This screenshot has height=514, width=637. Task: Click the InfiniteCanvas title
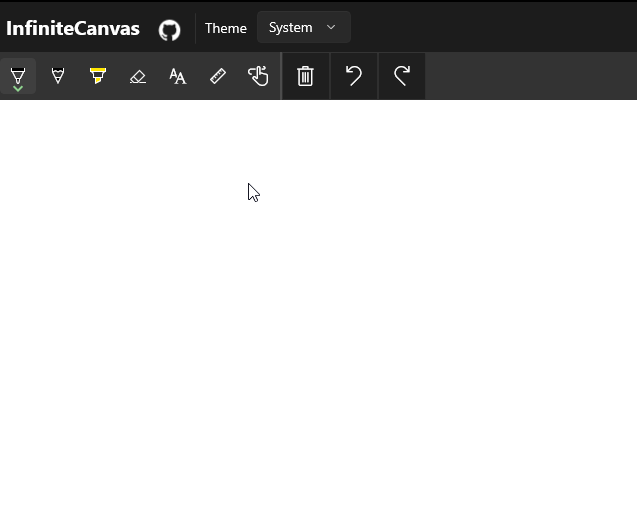click(73, 28)
